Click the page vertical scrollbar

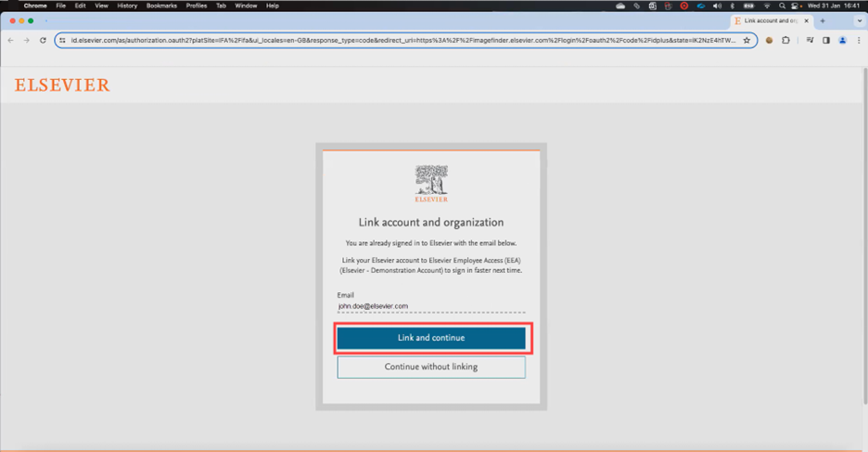[864, 237]
